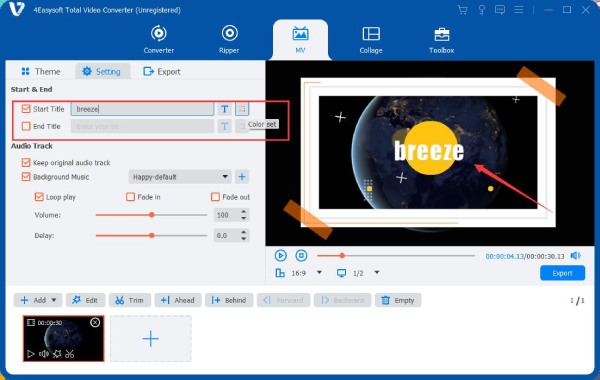Click the Empty trash button
The width and height of the screenshot is (600, 380).
coord(398,300)
